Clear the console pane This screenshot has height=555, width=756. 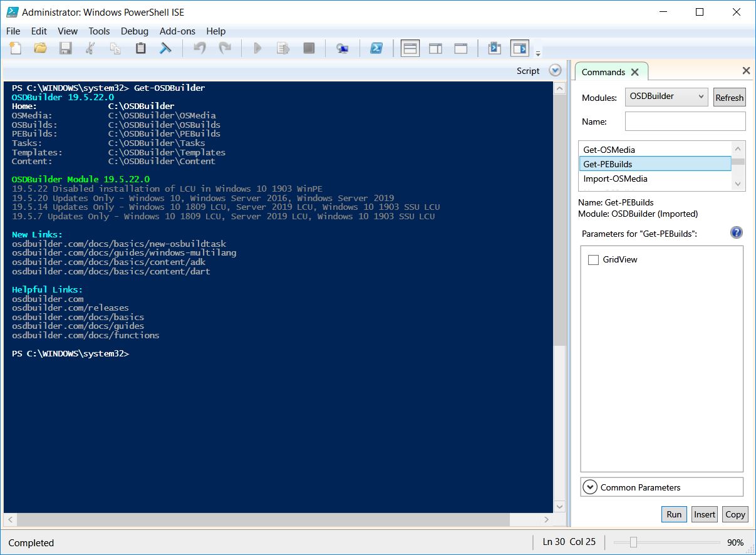pyautogui.click(x=166, y=48)
